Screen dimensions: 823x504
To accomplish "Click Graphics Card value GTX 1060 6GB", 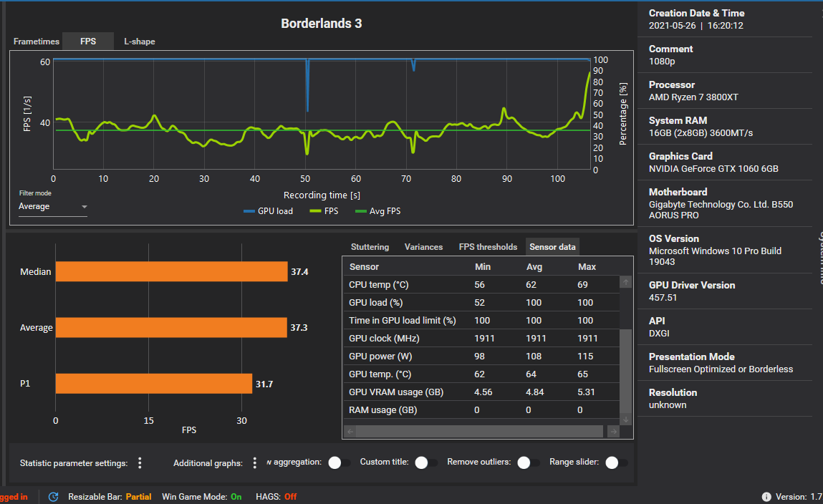I will [x=713, y=169].
